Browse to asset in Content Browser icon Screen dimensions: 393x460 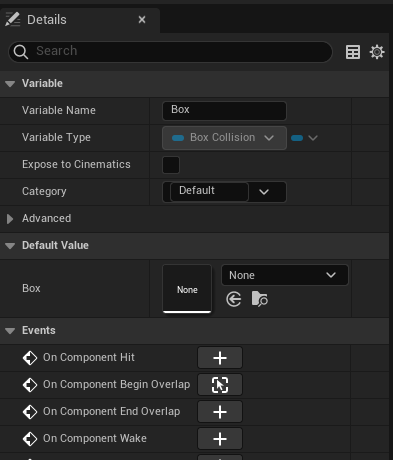[x=260, y=299]
